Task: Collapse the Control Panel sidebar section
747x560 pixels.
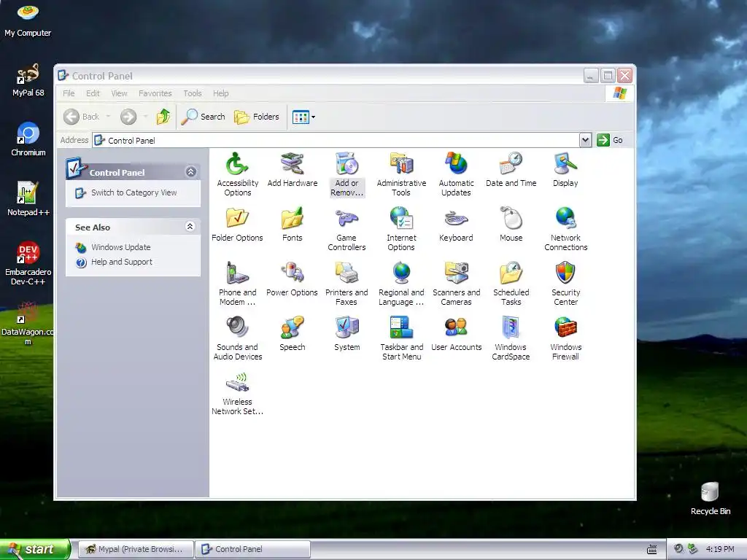Action: (190, 172)
